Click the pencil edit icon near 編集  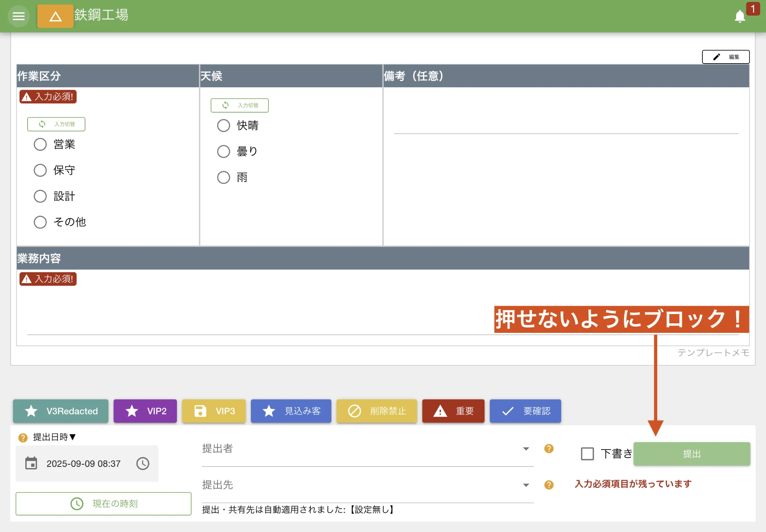point(717,57)
